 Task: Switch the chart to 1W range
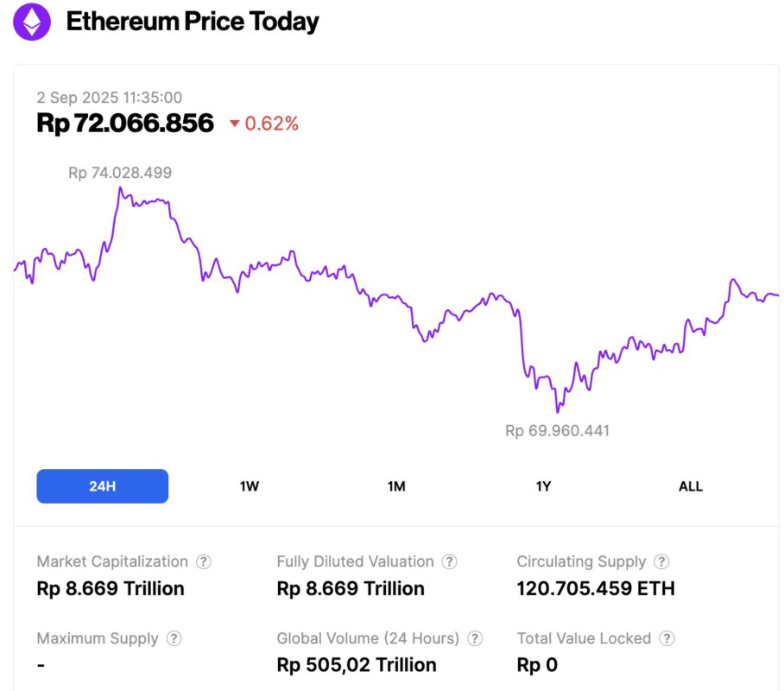tap(250, 486)
